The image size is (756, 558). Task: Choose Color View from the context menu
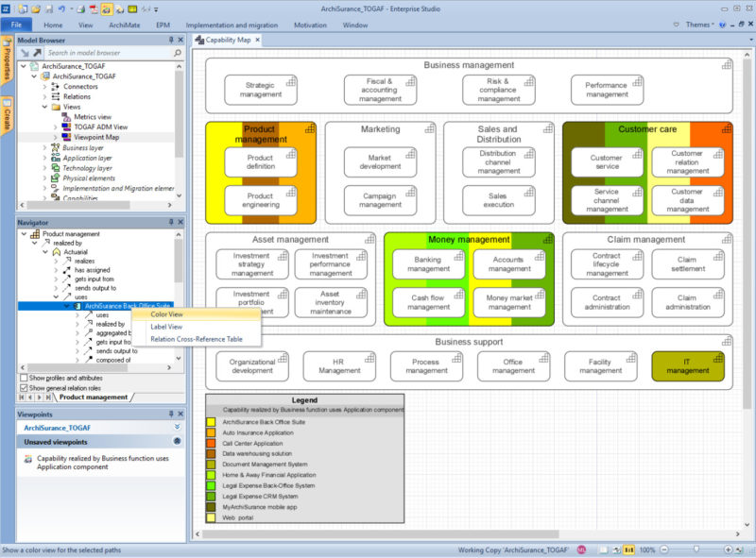pyautogui.click(x=196, y=314)
